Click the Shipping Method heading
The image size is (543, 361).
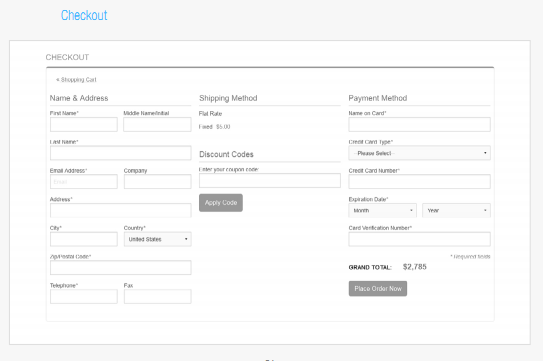(228, 98)
